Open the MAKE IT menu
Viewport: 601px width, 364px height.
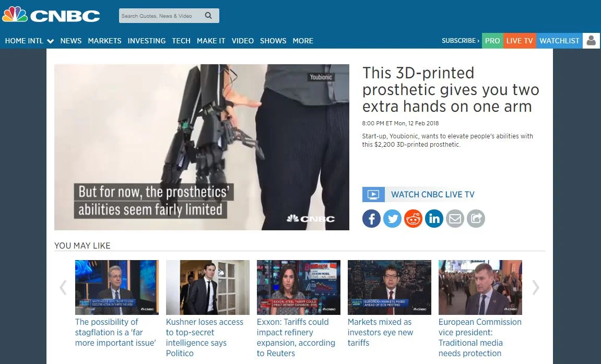click(211, 41)
